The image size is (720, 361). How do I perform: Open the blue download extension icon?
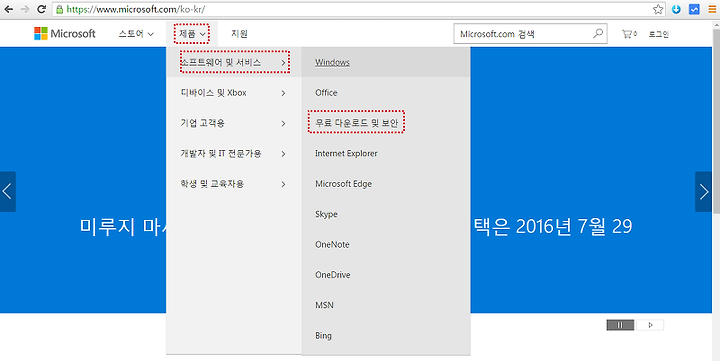click(676, 9)
